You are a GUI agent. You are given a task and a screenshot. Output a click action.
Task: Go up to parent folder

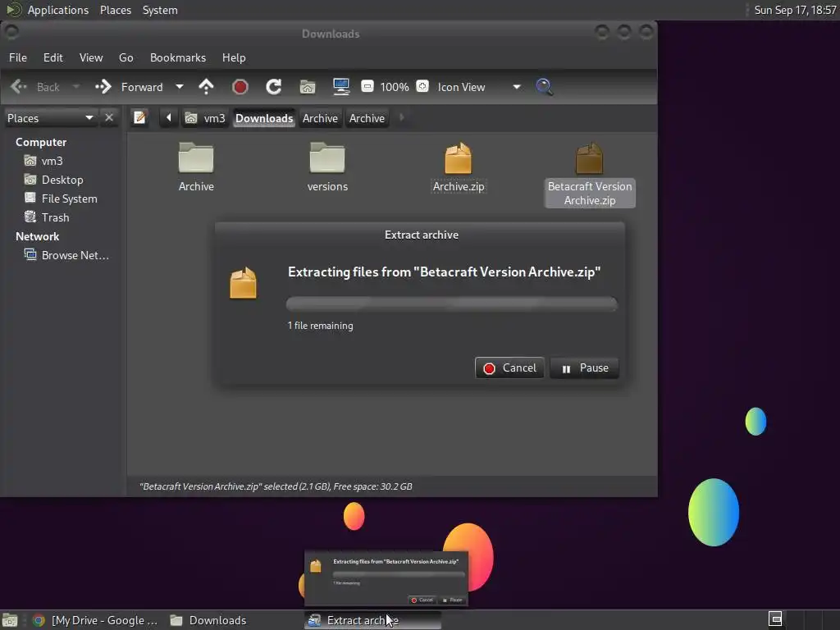point(206,87)
